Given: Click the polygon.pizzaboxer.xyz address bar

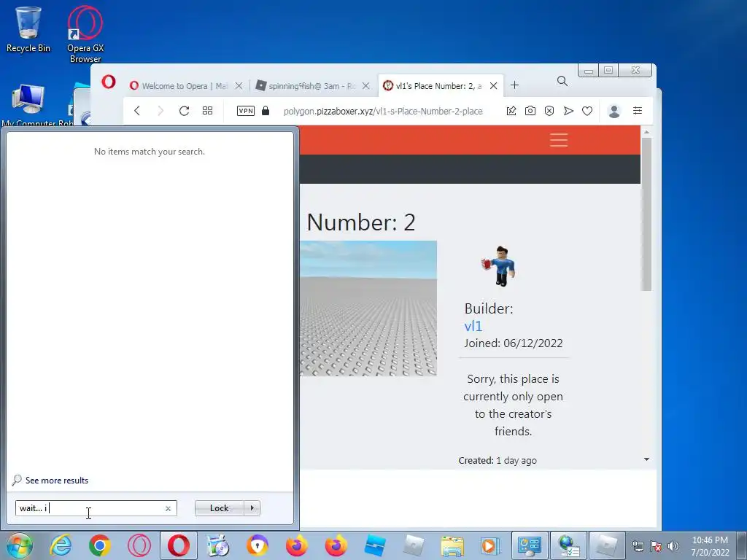Looking at the screenshot, I should (383, 112).
